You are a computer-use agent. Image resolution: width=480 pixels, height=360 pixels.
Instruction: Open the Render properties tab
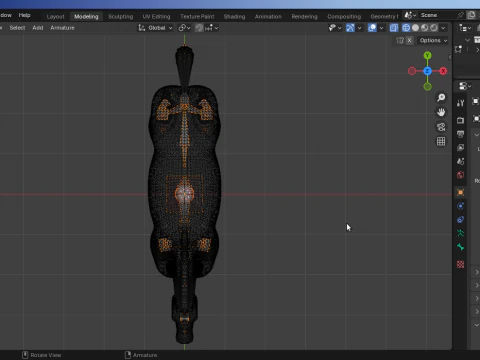pos(460,120)
